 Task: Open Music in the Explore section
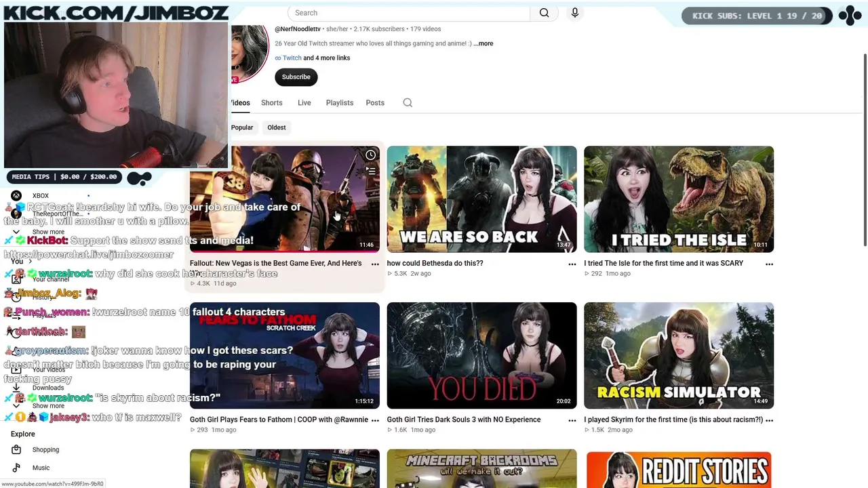(41, 468)
